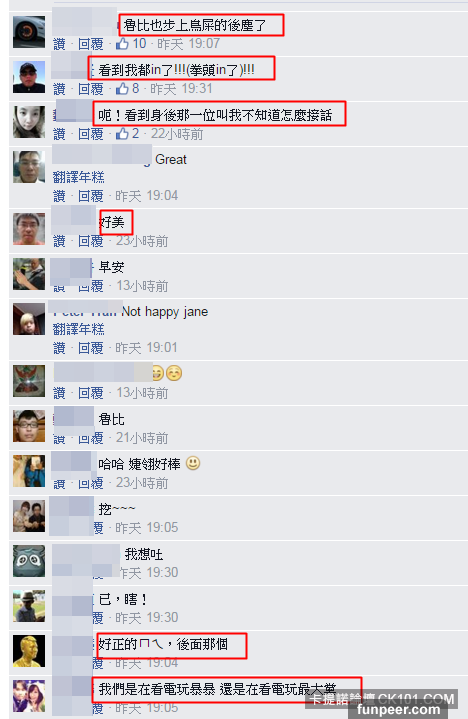Click the thumbs-up icon showing 10 likes
This screenshot has height=719, width=468.
point(122,44)
